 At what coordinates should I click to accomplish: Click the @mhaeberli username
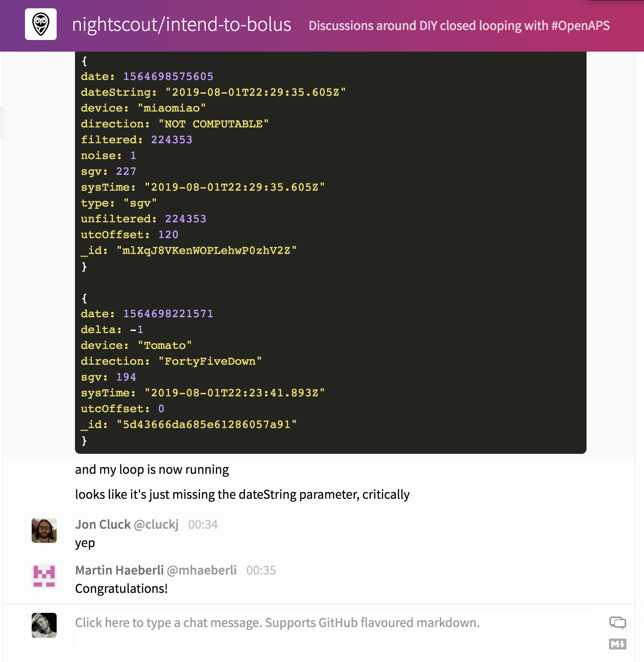coord(202,570)
